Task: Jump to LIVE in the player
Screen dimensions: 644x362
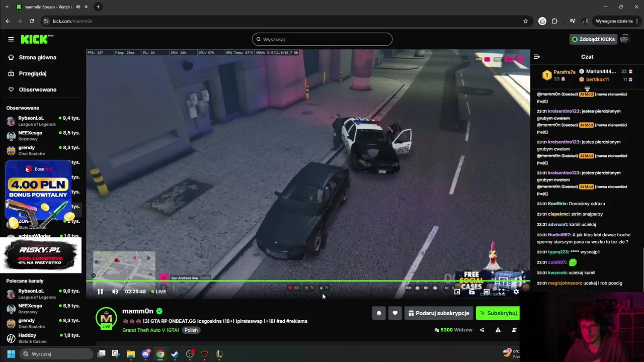Action: pyautogui.click(x=158, y=292)
